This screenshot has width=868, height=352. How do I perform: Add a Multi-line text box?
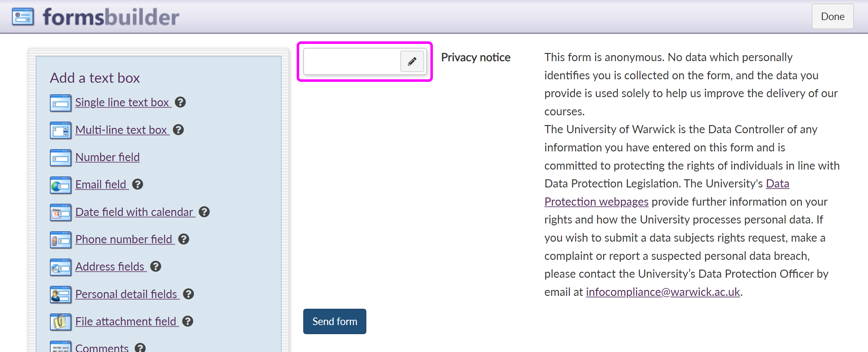[121, 130]
